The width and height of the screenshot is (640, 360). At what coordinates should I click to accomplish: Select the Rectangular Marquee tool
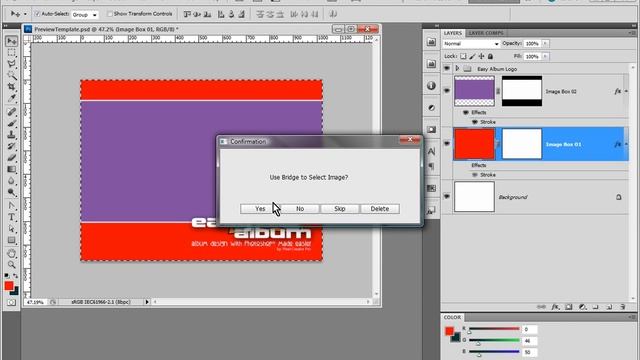11,53
